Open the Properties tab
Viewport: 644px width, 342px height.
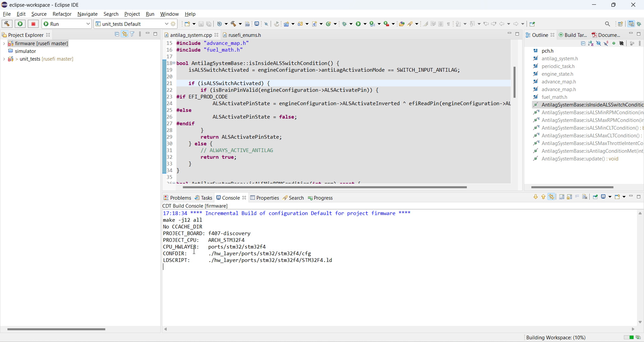pyautogui.click(x=265, y=198)
